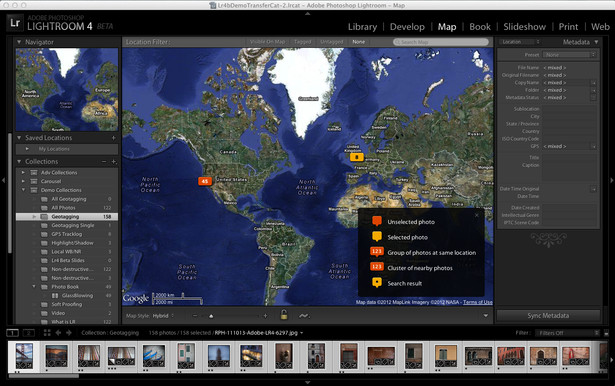Click the lock markers padlock icon
615x386 pixels.
click(284, 315)
